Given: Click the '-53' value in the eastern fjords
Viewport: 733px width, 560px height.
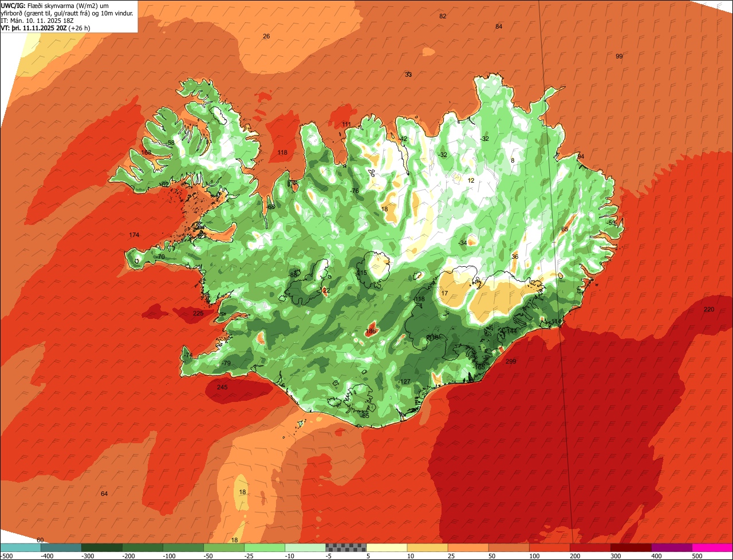Looking at the screenshot, I should click(611, 223).
